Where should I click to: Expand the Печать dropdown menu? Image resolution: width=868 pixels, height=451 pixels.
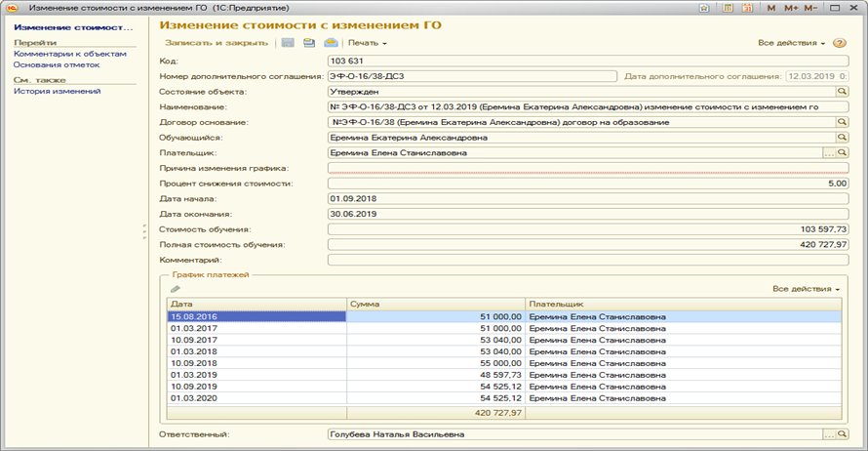[x=368, y=44]
